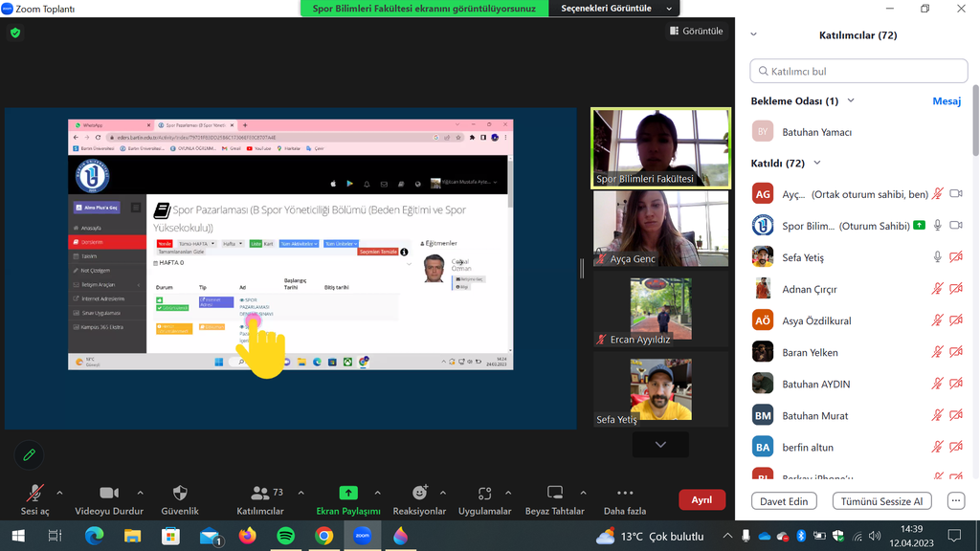
Task: Click the Katılımcı bul search field
Action: (858, 71)
